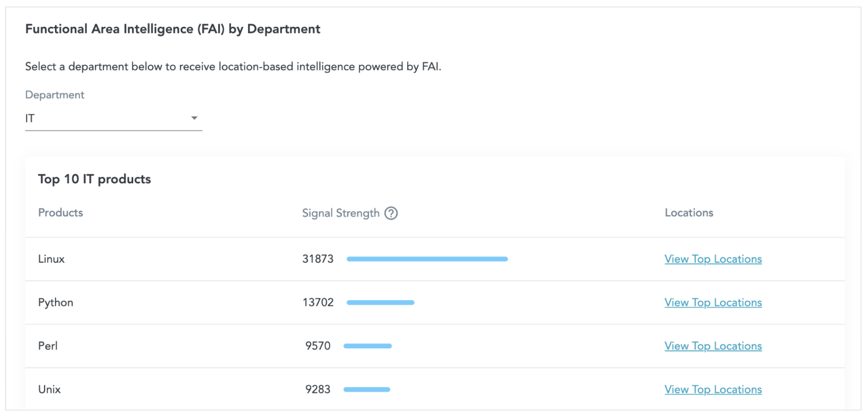Click the Top 10 IT products heading
The image size is (868, 419).
click(94, 179)
